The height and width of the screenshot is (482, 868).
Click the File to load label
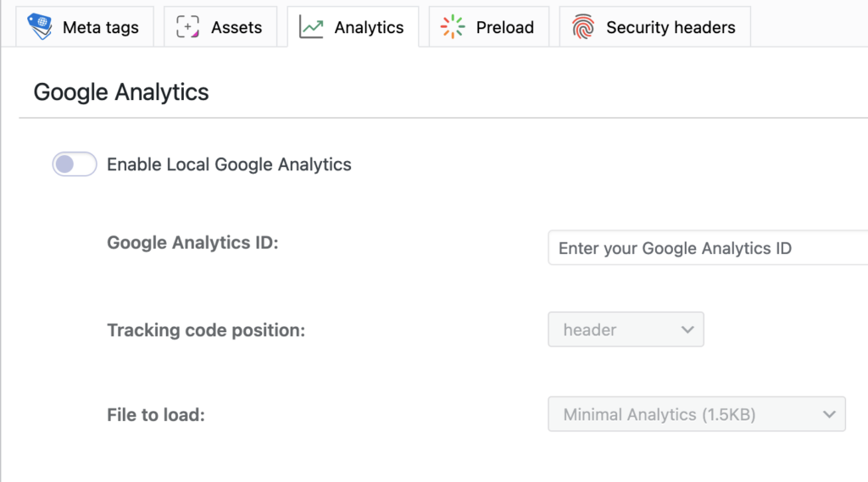tap(156, 414)
